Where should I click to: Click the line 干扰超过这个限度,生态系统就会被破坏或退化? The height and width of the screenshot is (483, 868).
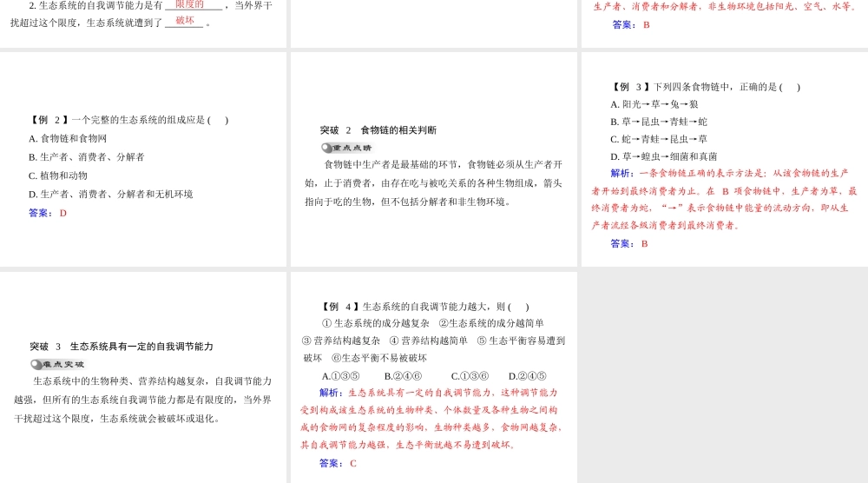(x=117, y=419)
